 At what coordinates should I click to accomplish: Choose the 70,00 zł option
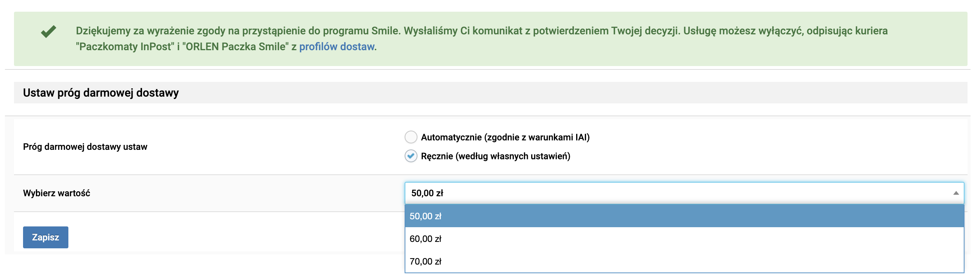(x=684, y=261)
